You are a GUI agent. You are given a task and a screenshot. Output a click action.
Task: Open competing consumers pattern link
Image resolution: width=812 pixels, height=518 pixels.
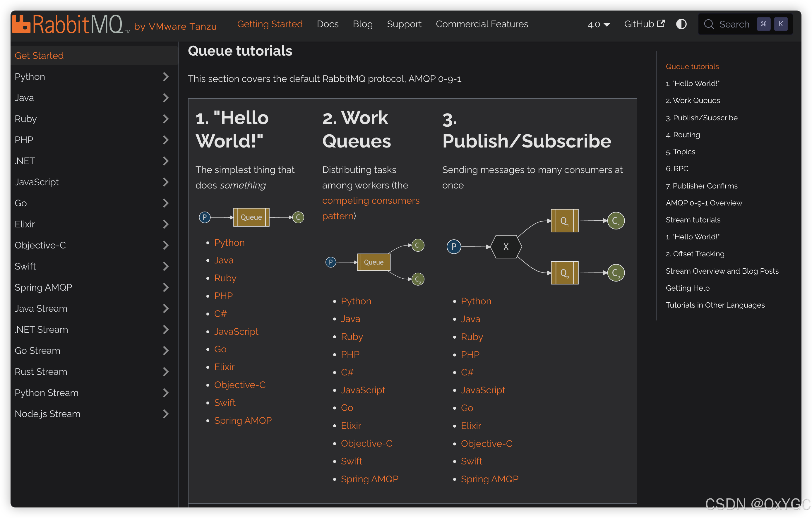tap(370, 201)
